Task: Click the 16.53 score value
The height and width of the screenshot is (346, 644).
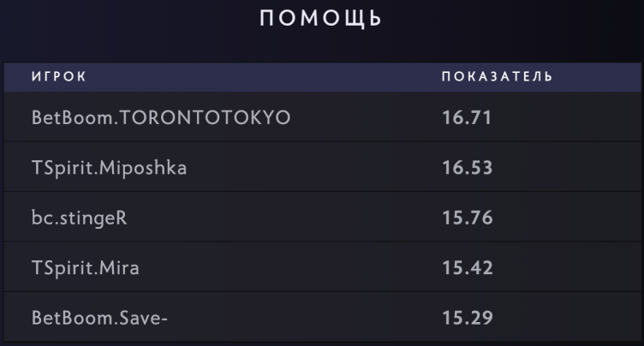Action: [467, 168]
